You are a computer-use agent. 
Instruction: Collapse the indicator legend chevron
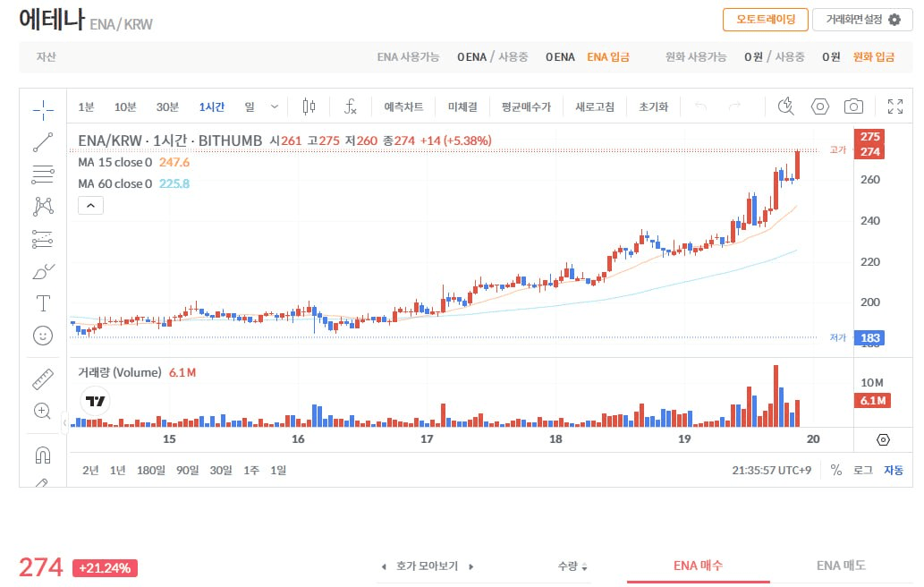90,206
